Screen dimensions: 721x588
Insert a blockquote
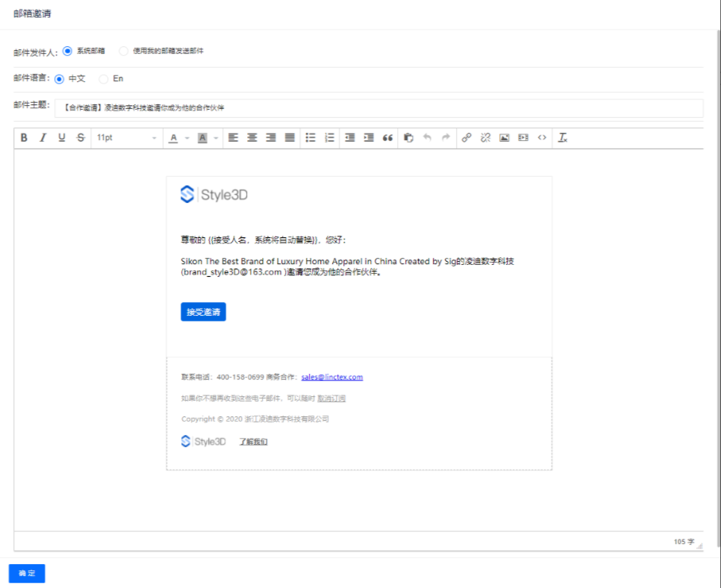tap(387, 138)
